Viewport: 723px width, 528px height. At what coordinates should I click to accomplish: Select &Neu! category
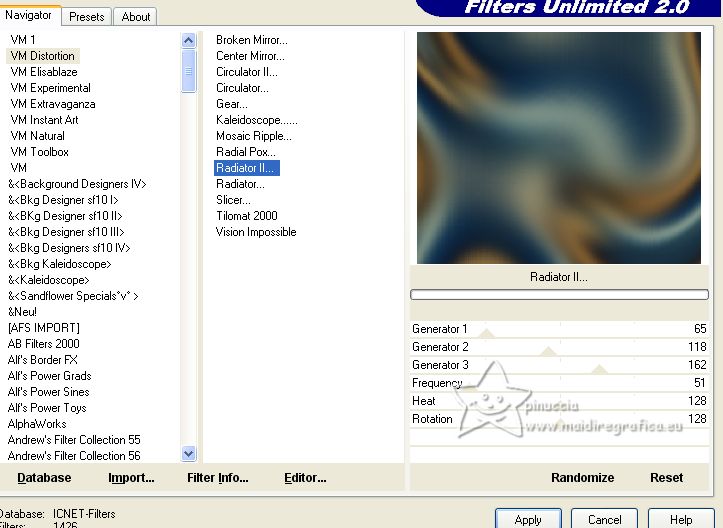pos(22,312)
